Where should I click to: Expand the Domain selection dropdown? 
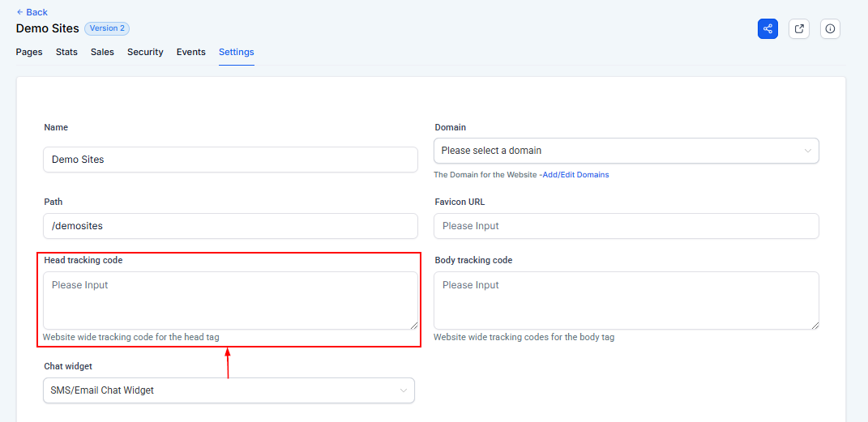point(626,151)
